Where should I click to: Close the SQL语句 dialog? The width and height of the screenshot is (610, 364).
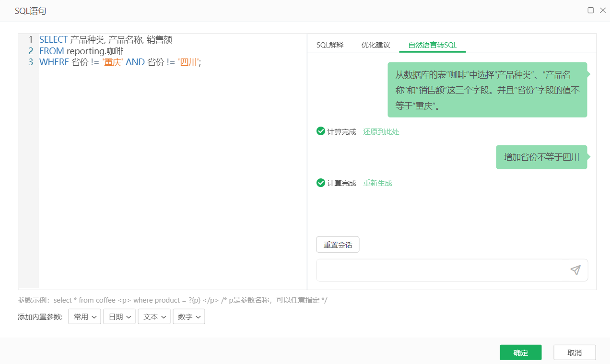pos(603,10)
